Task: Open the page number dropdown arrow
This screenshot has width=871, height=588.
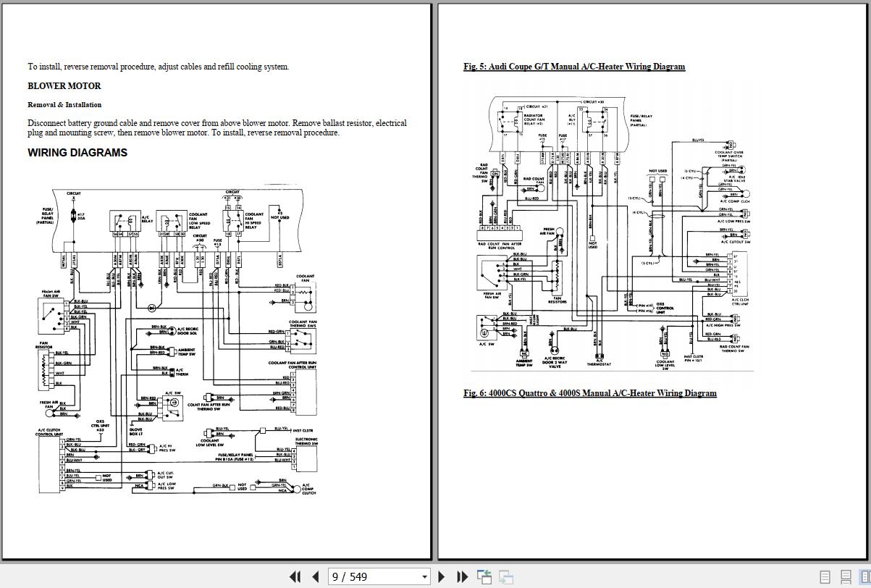Action: click(x=424, y=577)
